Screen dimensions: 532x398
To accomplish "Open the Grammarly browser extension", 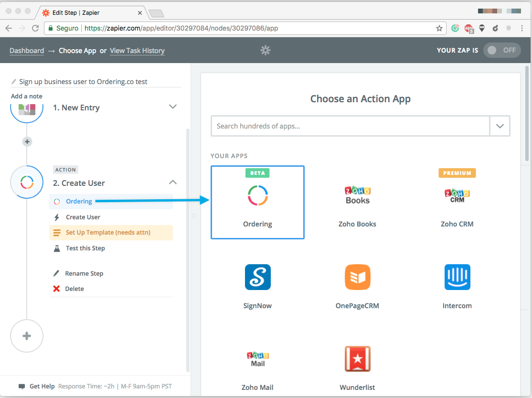I will (455, 28).
